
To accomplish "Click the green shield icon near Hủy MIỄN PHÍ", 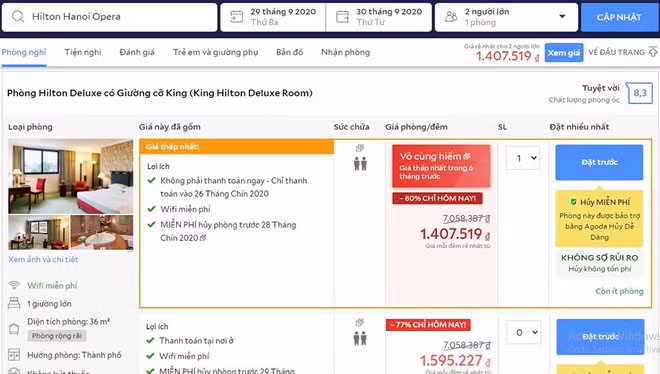I will (x=573, y=202).
